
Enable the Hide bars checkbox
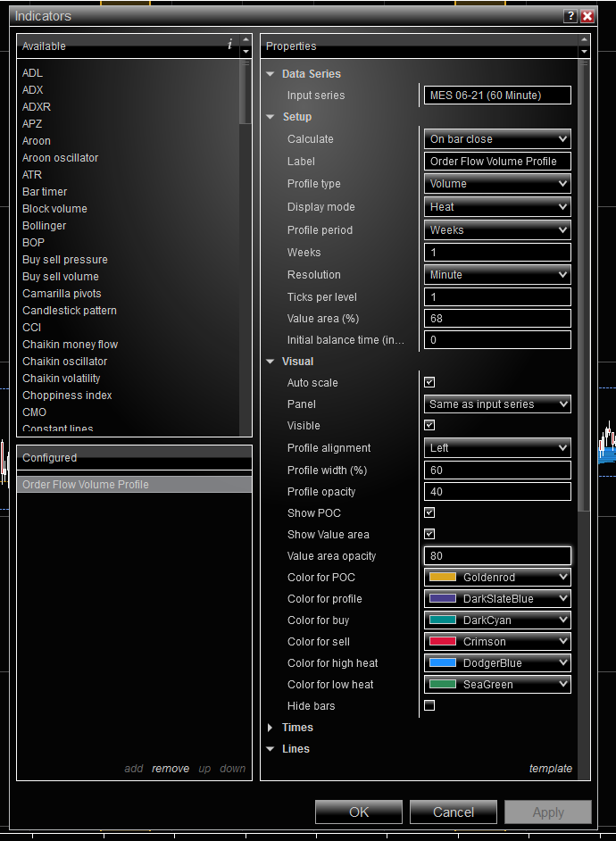coord(429,705)
